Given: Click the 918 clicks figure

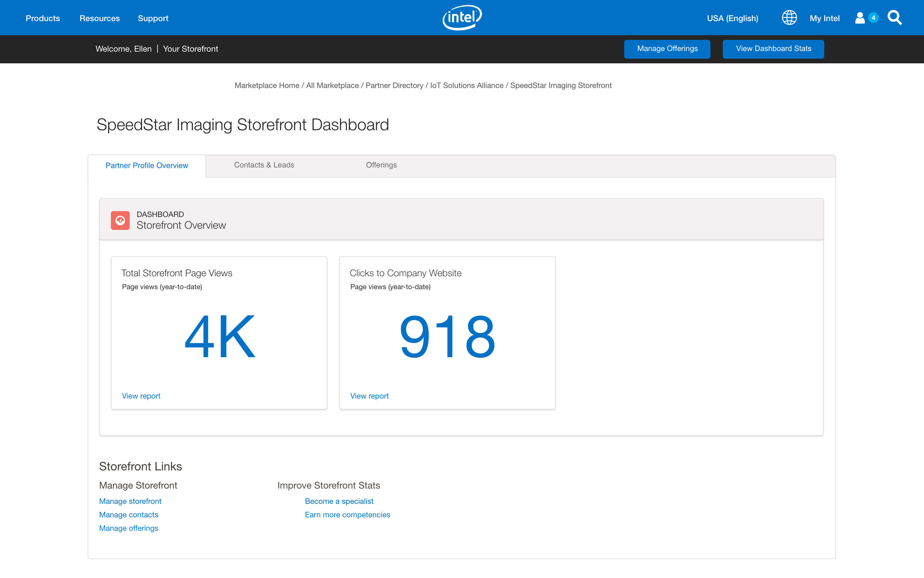Looking at the screenshot, I should pos(447,336).
